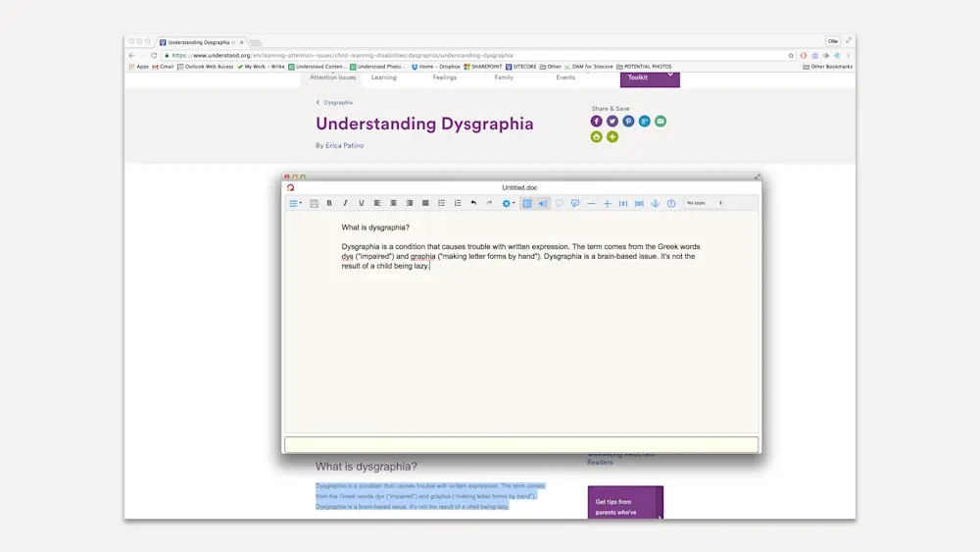Insert a bulleted list
The height and width of the screenshot is (552, 980).
coord(441,203)
